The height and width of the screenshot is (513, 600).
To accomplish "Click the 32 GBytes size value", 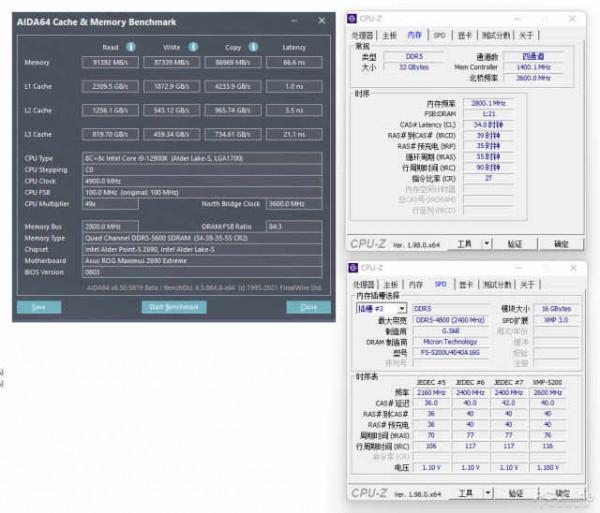I will (414, 67).
